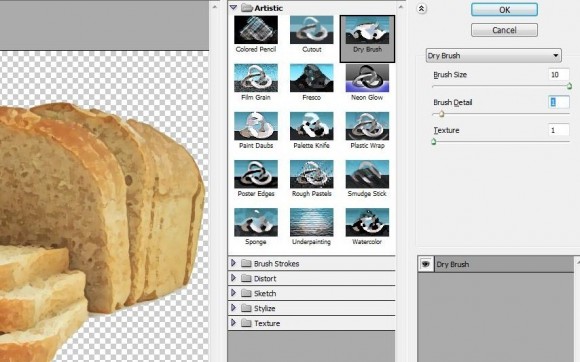Click the Brush Detail value field

click(x=559, y=102)
